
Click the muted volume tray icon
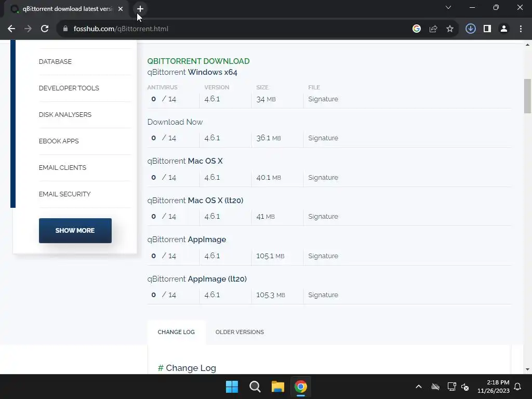coord(465,387)
